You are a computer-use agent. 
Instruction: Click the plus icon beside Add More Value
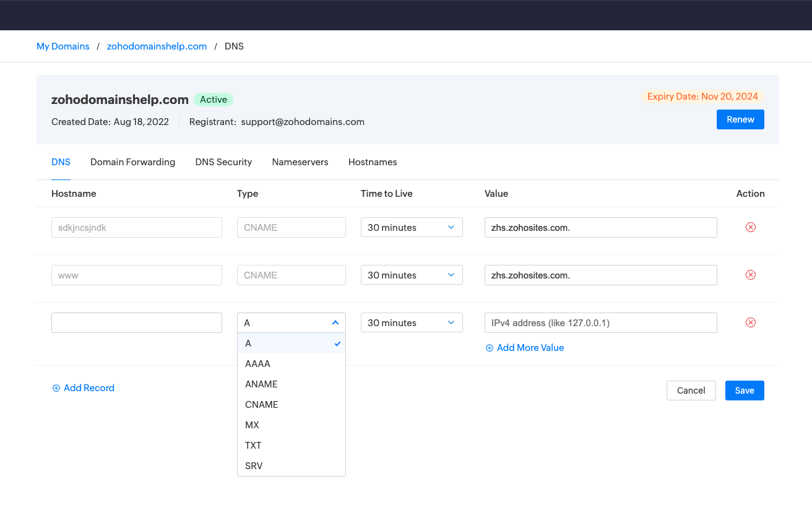coord(490,348)
